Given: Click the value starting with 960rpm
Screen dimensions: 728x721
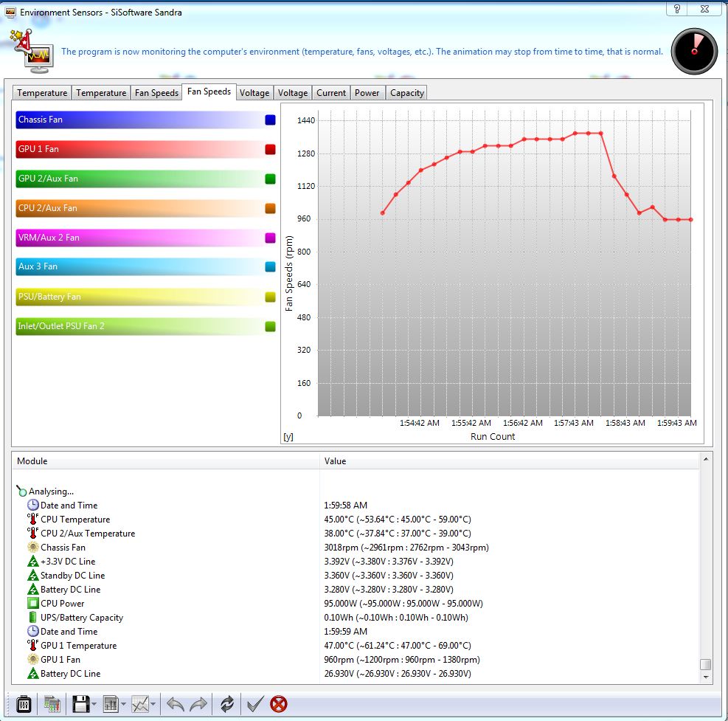Looking at the screenshot, I should [402, 660].
